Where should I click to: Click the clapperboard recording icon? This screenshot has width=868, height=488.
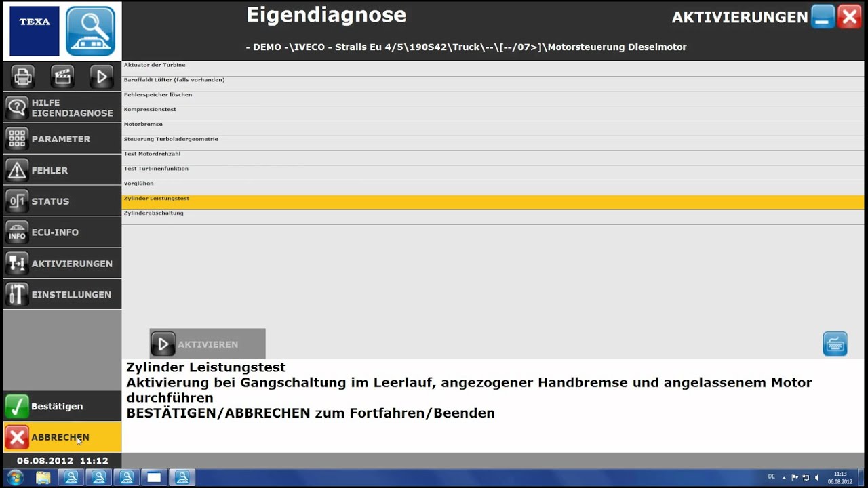62,77
